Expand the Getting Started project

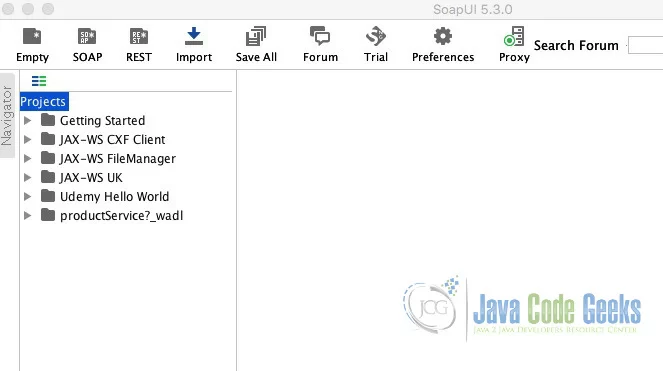(x=27, y=121)
